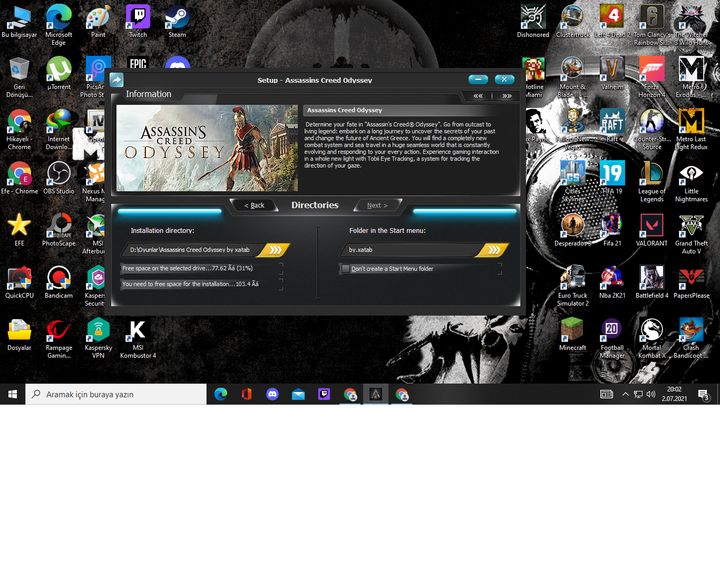Select the Little Nightmares desktop icon

pos(692,182)
